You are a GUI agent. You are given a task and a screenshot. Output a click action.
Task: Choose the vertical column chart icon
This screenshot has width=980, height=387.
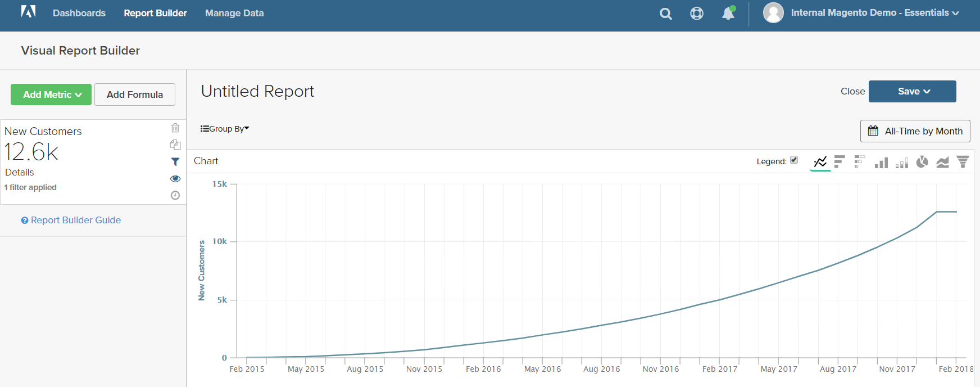point(881,162)
